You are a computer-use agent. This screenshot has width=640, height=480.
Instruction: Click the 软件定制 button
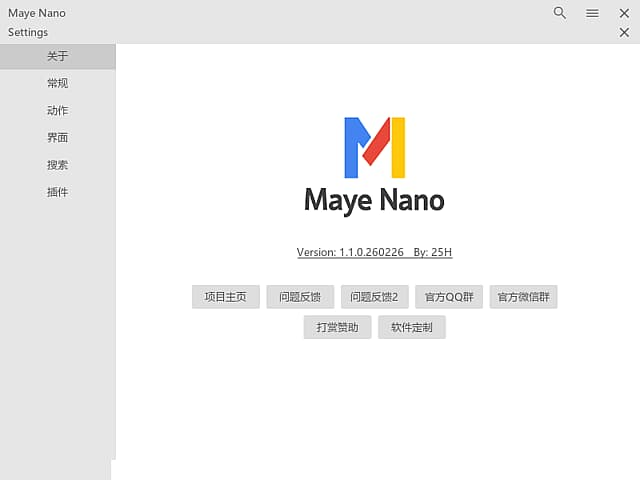(x=412, y=327)
